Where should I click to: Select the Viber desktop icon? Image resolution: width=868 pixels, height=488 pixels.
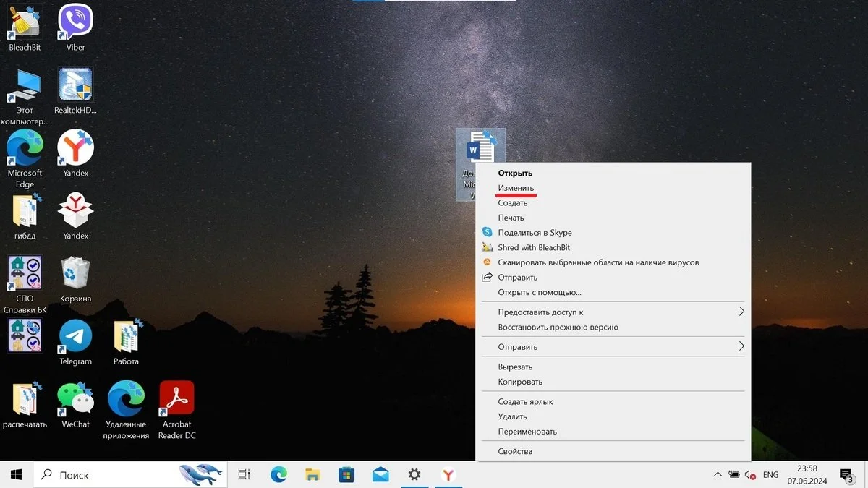coord(75,29)
